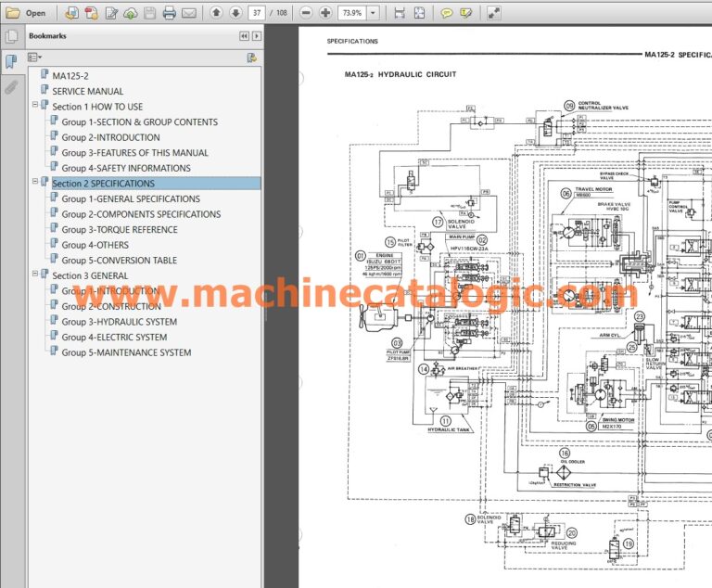Click the zoom percentage field 73.9%
The height and width of the screenshot is (588, 712).
[x=352, y=13]
